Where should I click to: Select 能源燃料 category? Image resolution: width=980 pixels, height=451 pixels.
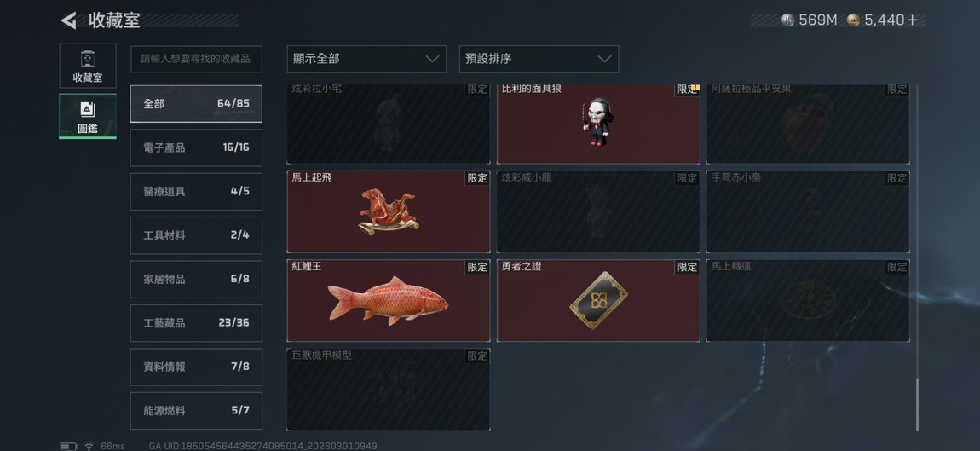[196, 410]
